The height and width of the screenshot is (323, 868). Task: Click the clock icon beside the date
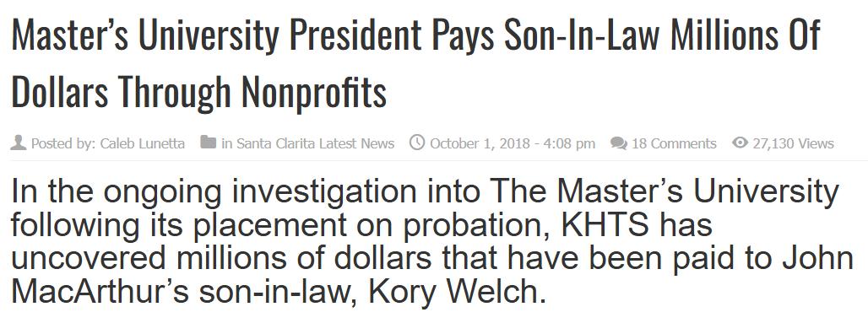(x=417, y=143)
